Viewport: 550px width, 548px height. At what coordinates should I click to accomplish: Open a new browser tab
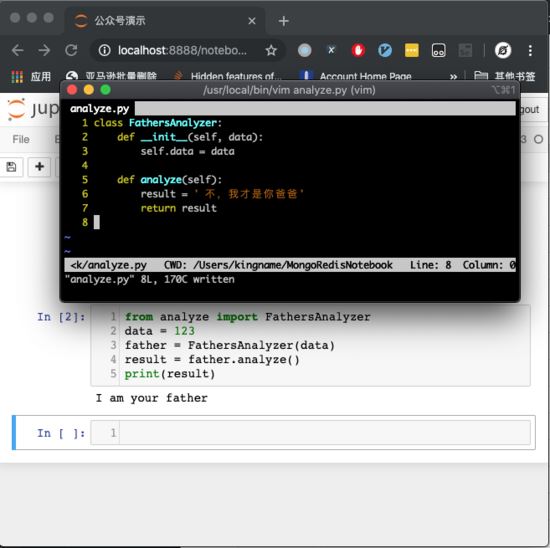[283, 21]
